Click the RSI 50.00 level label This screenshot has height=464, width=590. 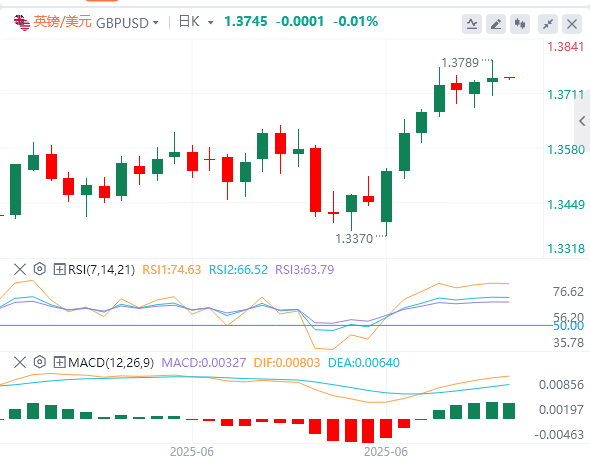click(568, 326)
